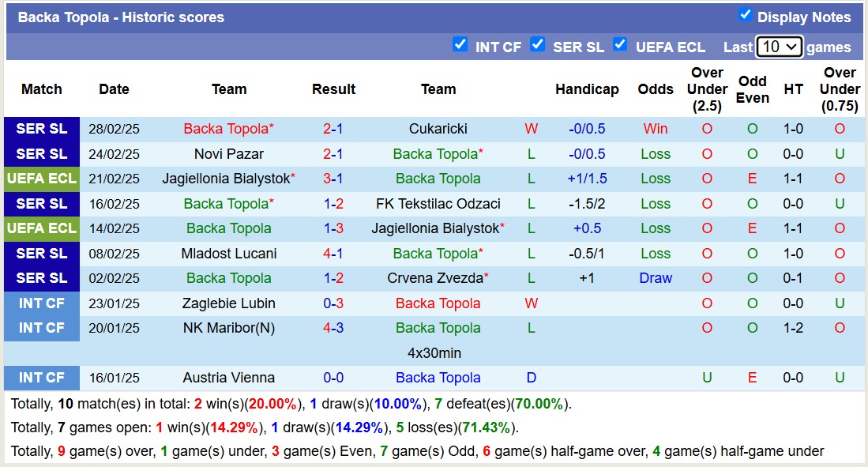Toggle the Display Notes checkbox
868x467 pixels.
pyautogui.click(x=745, y=15)
